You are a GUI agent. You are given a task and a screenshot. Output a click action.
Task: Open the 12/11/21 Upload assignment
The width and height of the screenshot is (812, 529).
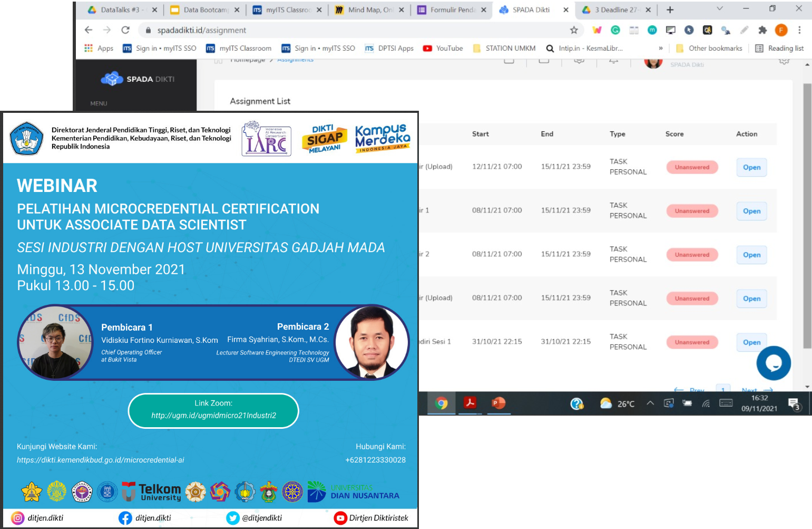[751, 167]
